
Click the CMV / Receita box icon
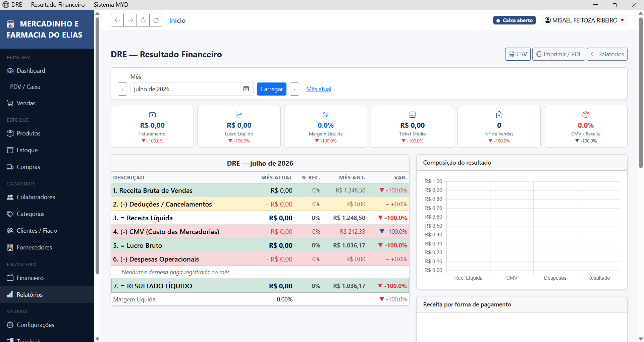coord(586,115)
